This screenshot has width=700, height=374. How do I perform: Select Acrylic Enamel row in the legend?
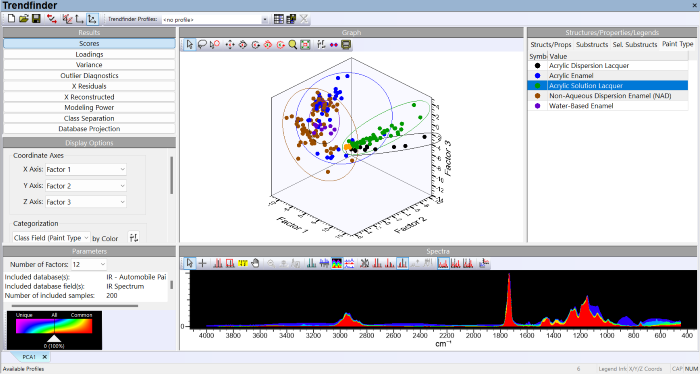(608, 75)
